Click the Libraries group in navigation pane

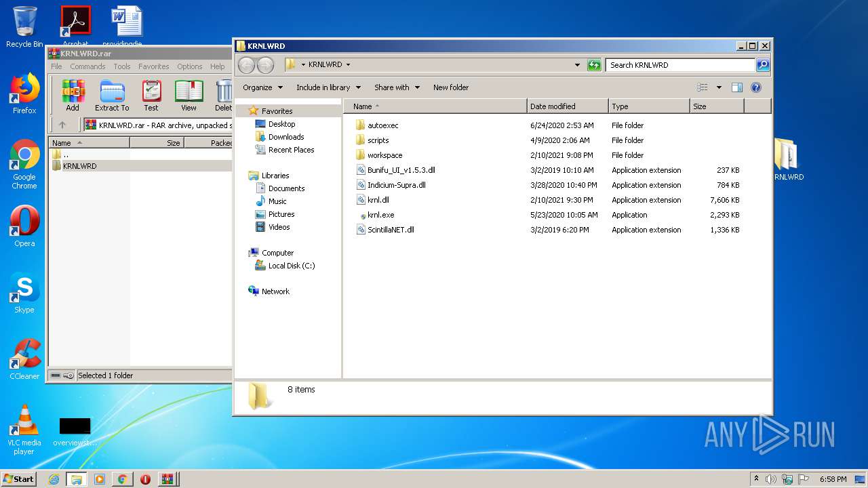(275, 176)
